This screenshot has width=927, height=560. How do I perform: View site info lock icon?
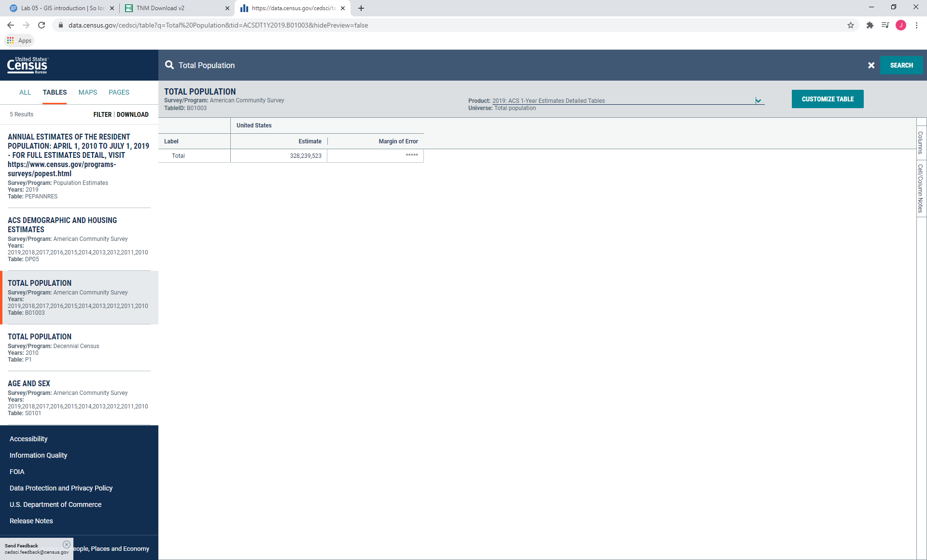(x=61, y=25)
